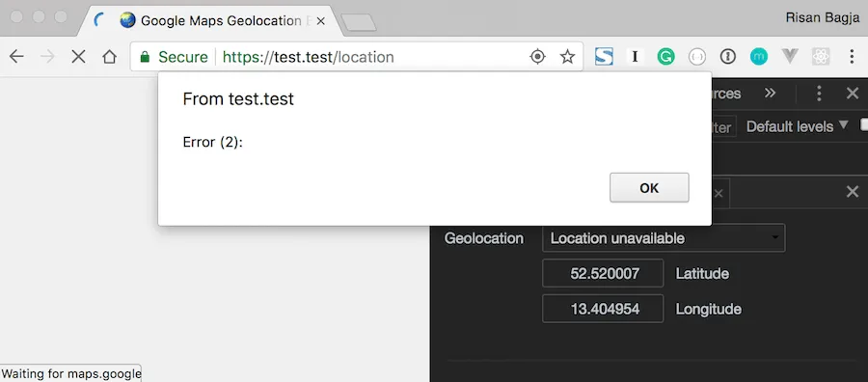Click the 'Waiting for maps.google' status text
The height and width of the screenshot is (382, 868).
point(70,373)
